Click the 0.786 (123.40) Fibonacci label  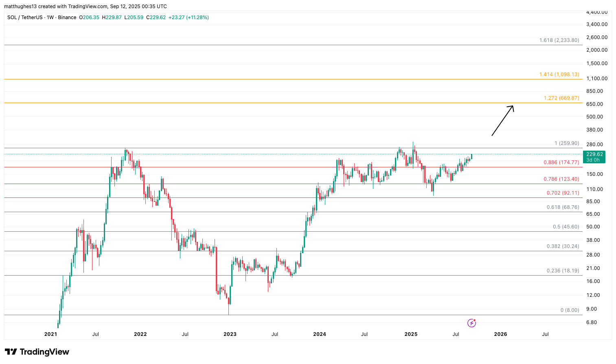point(561,179)
